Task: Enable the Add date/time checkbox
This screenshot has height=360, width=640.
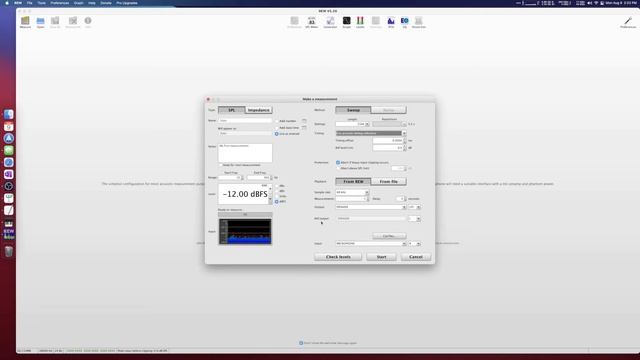Action: click(277, 128)
